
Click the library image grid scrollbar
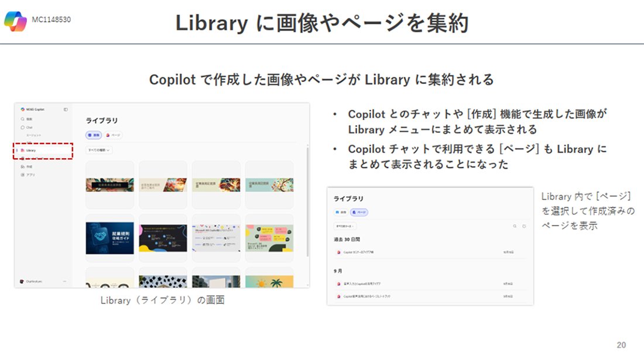(x=307, y=202)
